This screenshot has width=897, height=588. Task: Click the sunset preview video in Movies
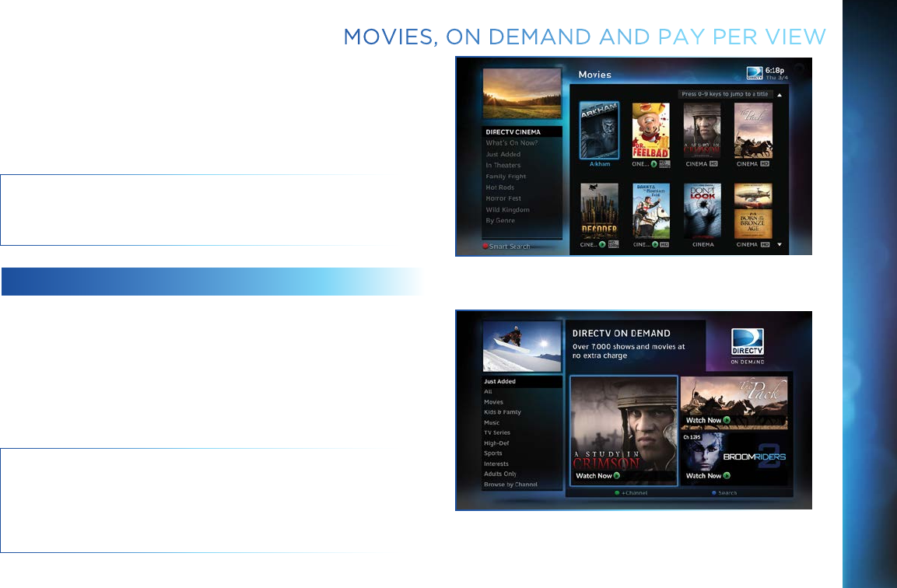522,93
